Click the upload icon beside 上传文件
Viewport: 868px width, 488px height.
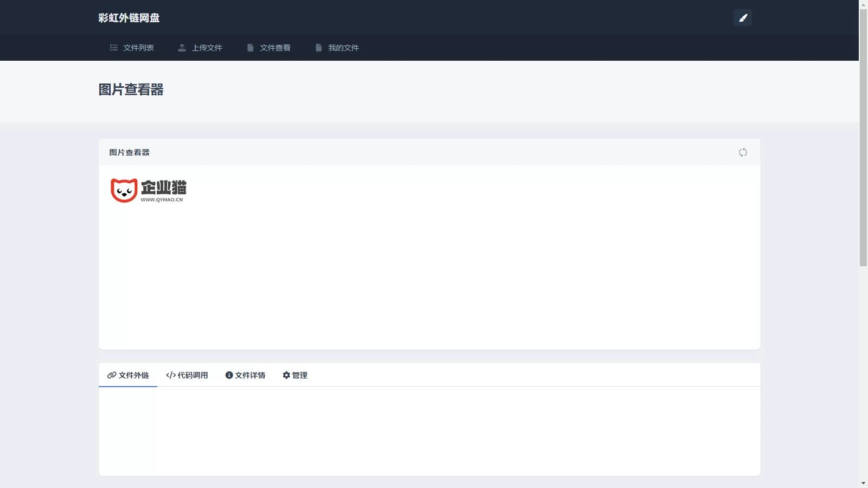click(x=182, y=48)
